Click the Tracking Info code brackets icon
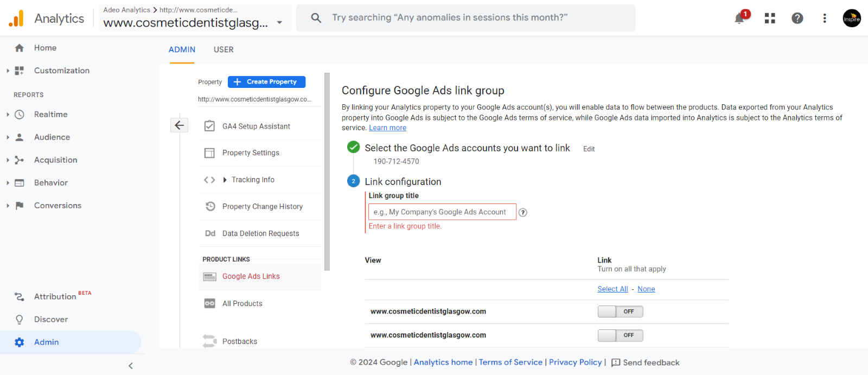868x375 pixels. (x=209, y=180)
